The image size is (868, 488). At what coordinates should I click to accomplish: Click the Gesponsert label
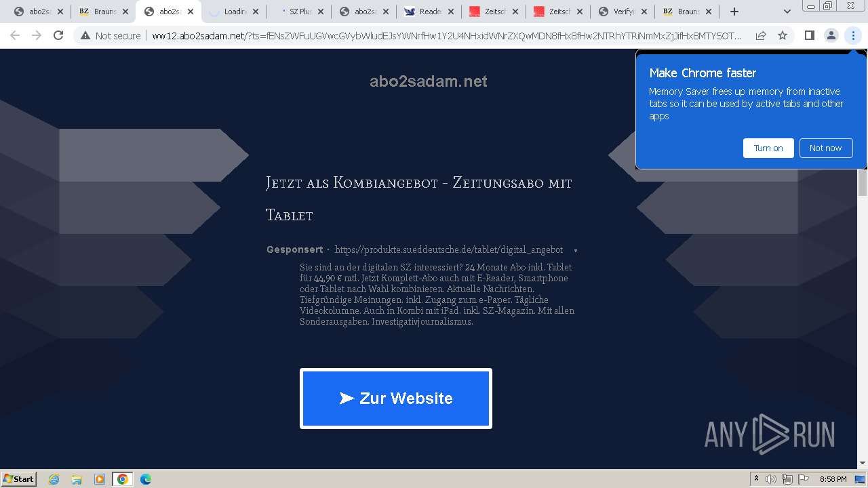pyautogui.click(x=295, y=249)
